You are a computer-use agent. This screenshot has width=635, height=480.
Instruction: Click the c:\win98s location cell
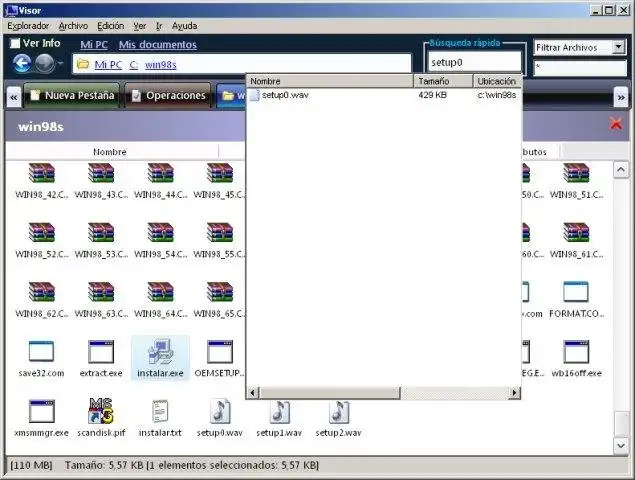[497, 95]
